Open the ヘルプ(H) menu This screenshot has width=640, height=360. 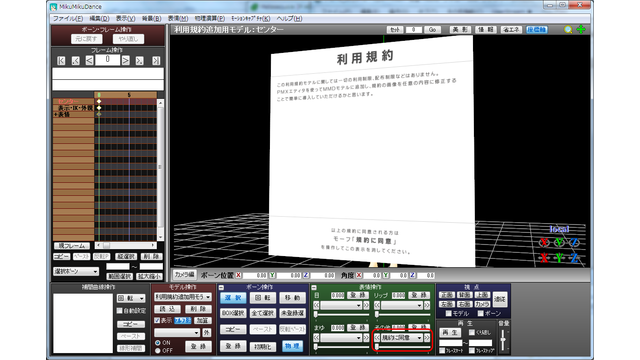289,19
